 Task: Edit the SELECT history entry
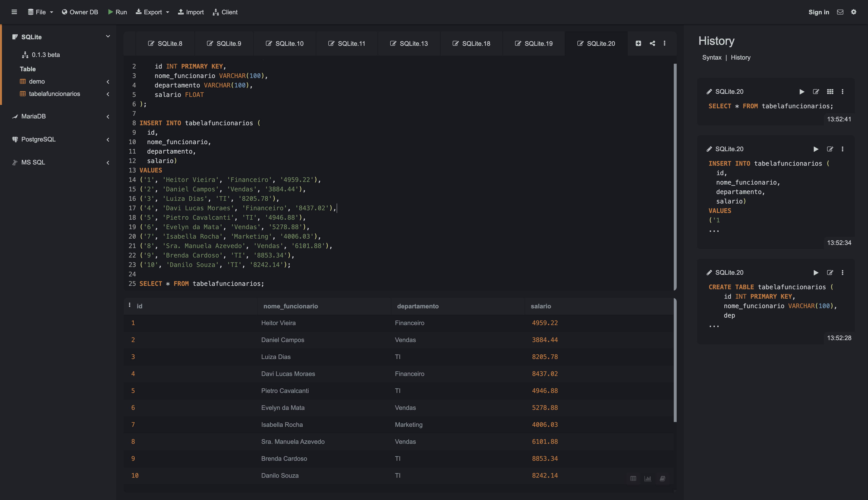(816, 92)
